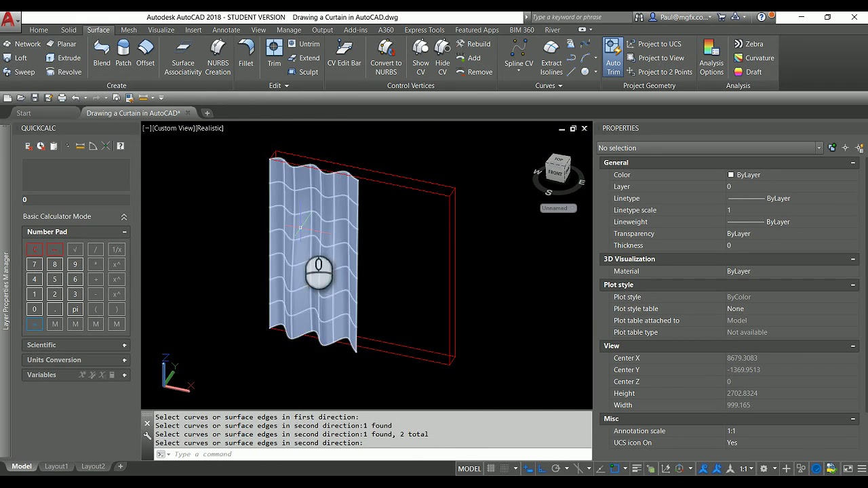Switch to the Solid ribbon tab

pyautogui.click(x=68, y=30)
